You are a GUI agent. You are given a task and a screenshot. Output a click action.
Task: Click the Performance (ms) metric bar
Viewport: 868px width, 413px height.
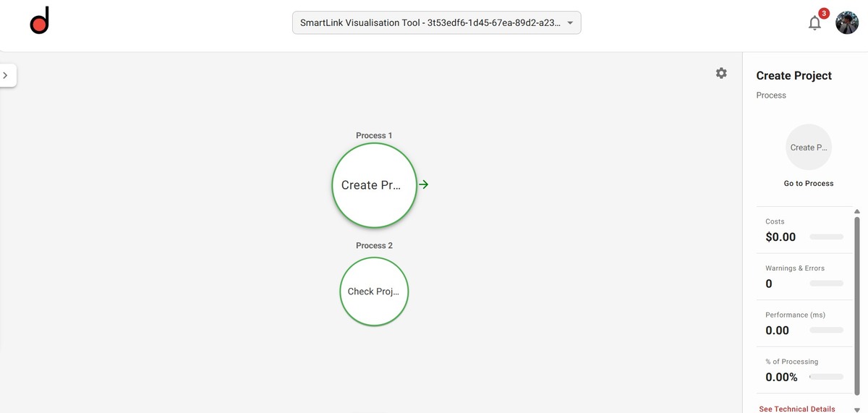coord(827,331)
